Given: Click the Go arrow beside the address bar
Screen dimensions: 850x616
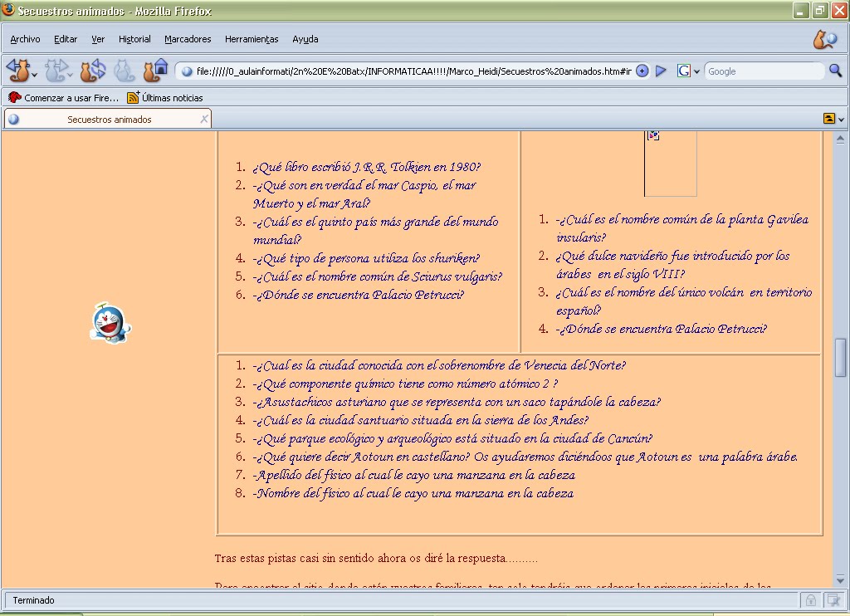Looking at the screenshot, I should [x=661, y=71].
